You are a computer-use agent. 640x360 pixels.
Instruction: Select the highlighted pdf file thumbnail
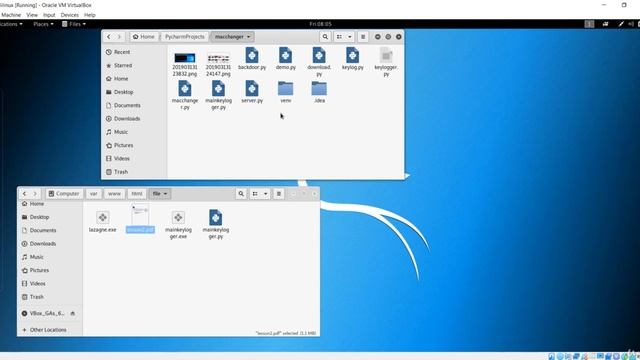coord(140,215)
